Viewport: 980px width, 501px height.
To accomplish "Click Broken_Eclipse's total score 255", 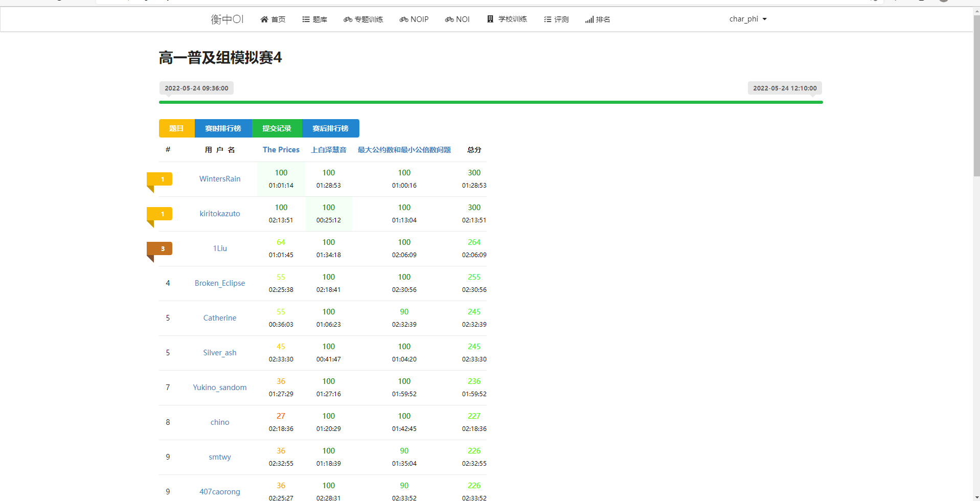I will tap(474, 277).
